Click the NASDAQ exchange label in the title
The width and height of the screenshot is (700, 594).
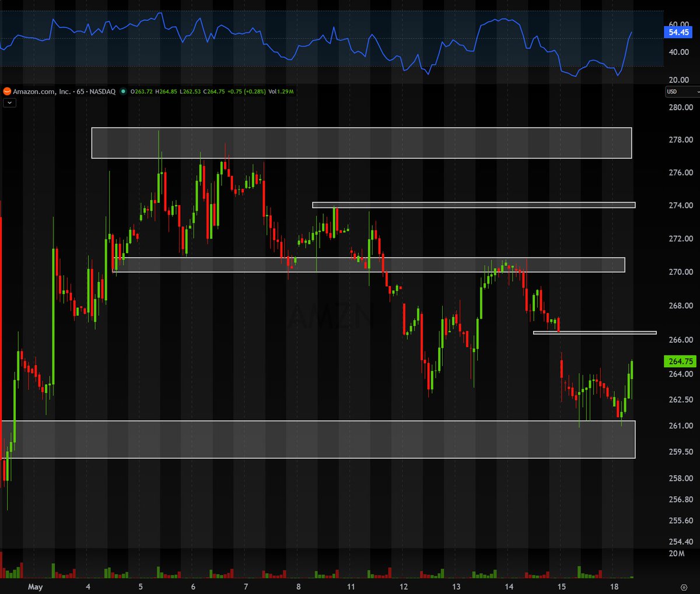point(102,92)
